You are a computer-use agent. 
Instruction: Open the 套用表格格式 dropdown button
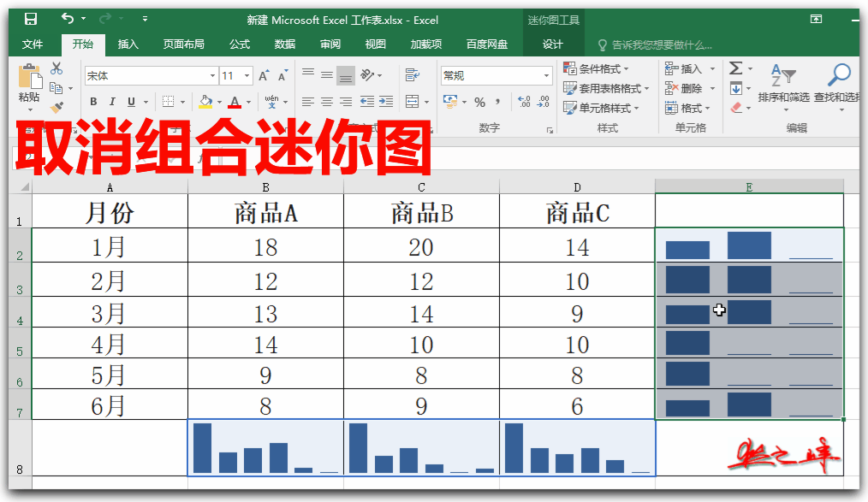[606, 88]
